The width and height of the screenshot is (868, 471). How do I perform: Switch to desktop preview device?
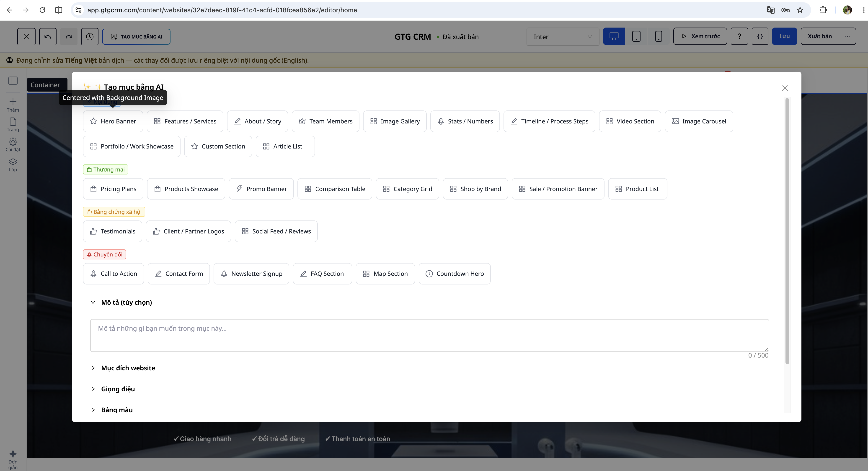(614, 36)
